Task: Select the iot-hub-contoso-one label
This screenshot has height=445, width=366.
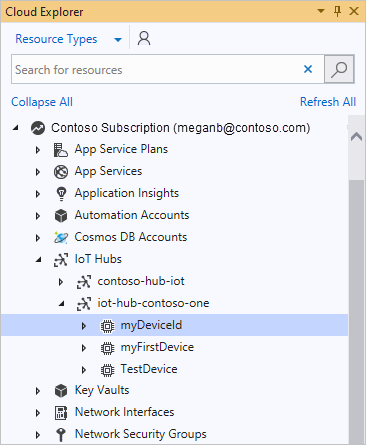Action: coord(153,303)
